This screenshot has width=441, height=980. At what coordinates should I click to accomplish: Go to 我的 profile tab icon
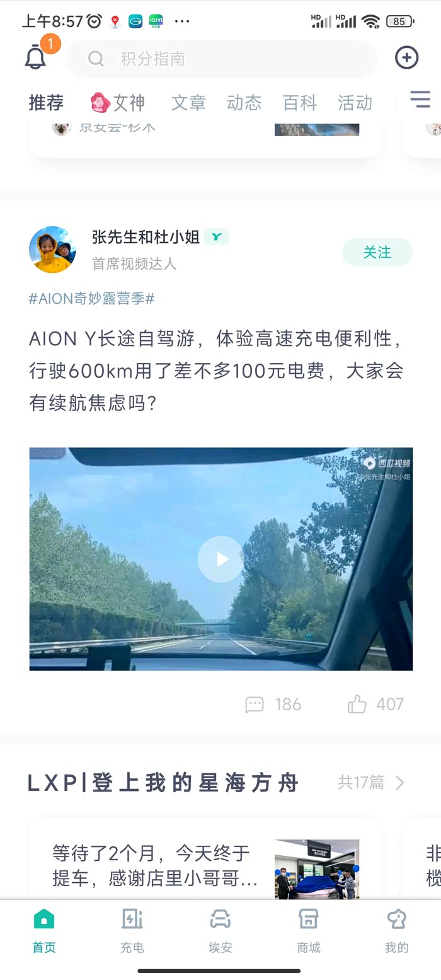coord(397,919)
